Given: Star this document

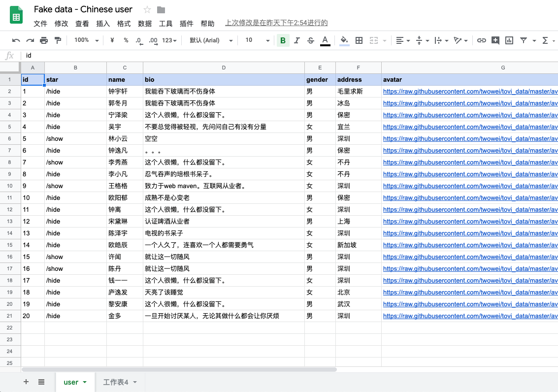Looking at the screenshot, I should 147,10.
